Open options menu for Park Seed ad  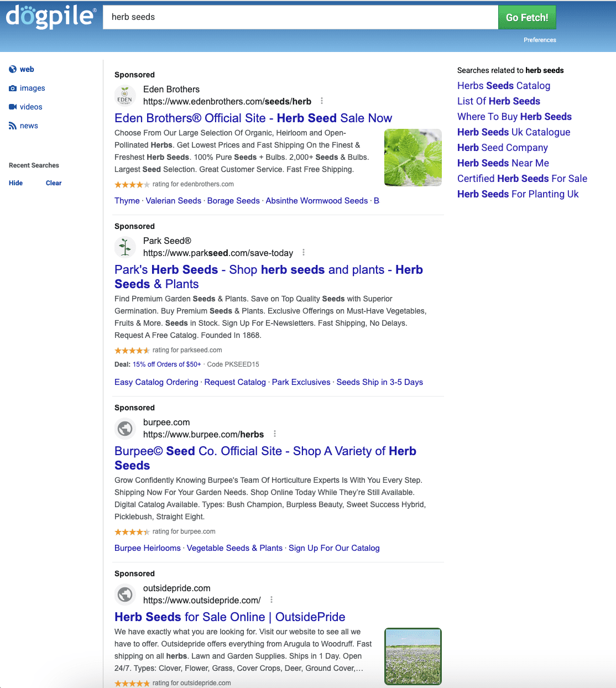[304, 252]
